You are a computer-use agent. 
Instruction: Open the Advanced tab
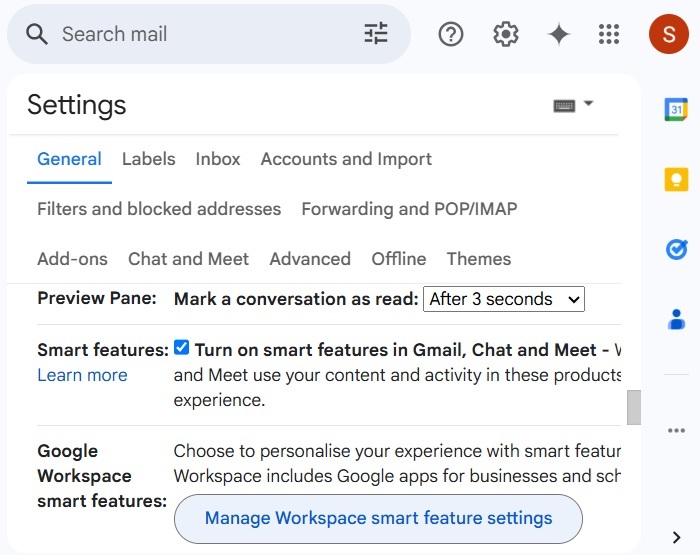click(310, 259)
